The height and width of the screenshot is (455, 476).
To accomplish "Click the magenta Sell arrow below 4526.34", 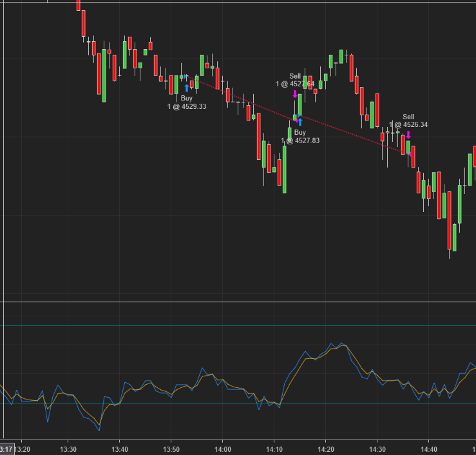I will pos(408,135).
